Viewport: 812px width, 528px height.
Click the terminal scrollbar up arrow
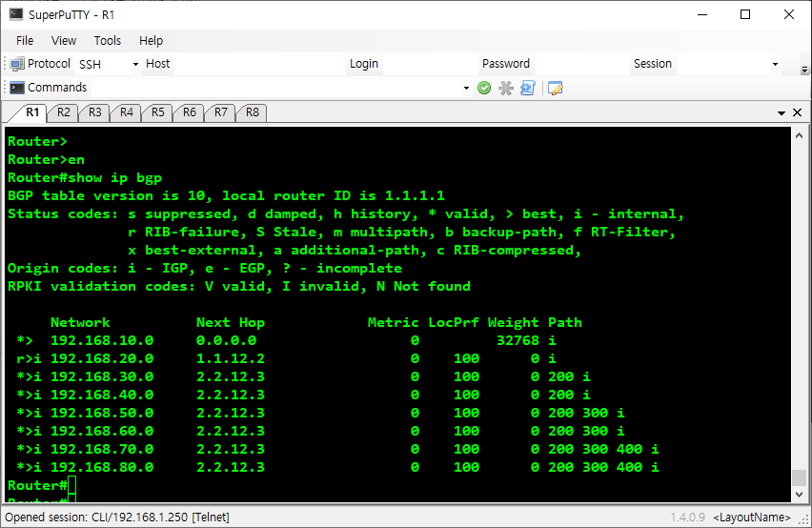tap(799, 135)
